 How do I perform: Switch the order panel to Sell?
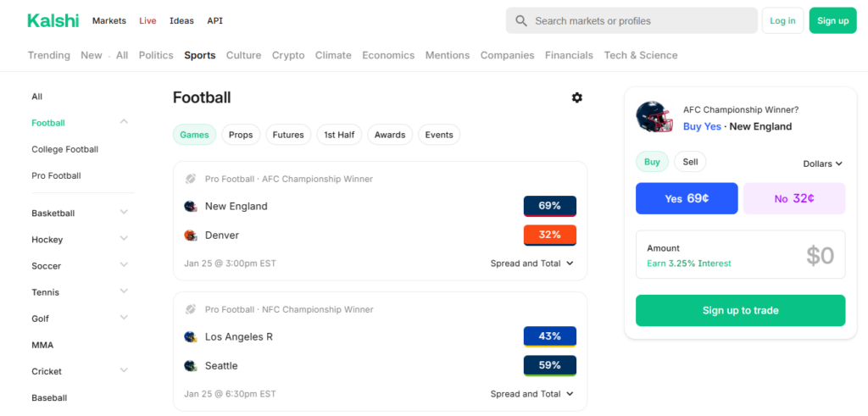pos(690,162)
